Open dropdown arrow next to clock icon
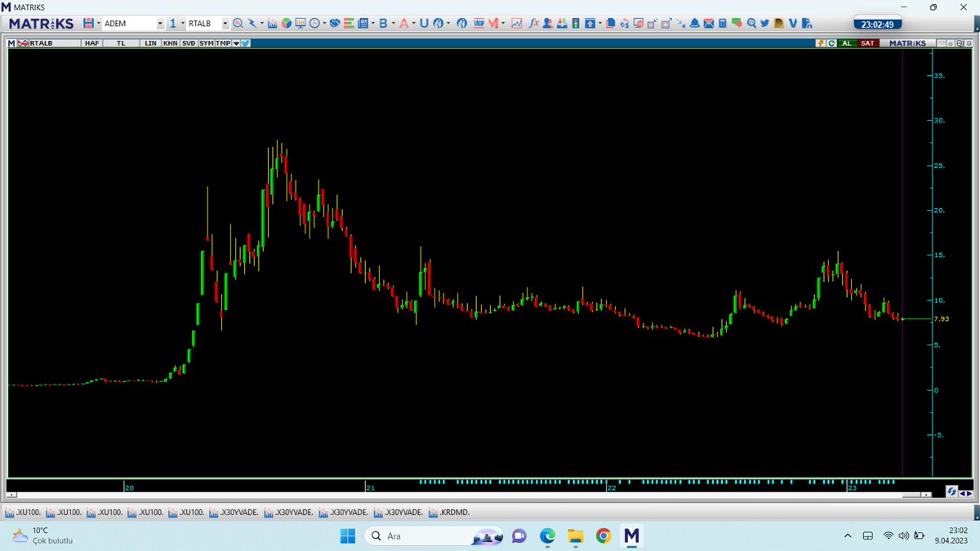 [x=324, y=23]
